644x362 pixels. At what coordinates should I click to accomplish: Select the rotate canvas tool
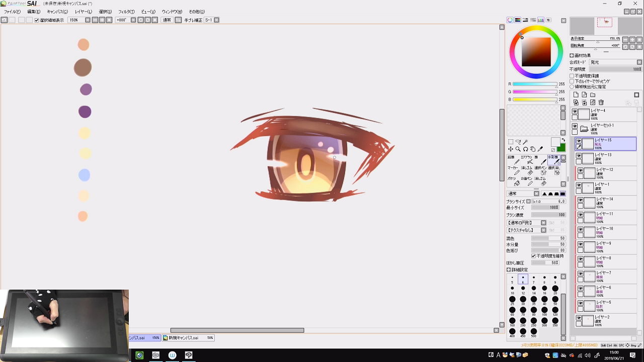coord(525,149)
